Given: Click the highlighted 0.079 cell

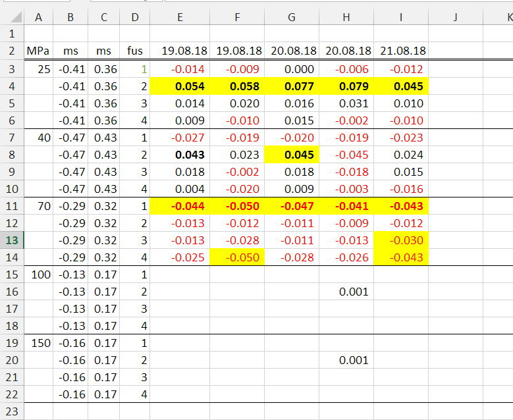Looking at the screenshot, I should pos(346,86).
